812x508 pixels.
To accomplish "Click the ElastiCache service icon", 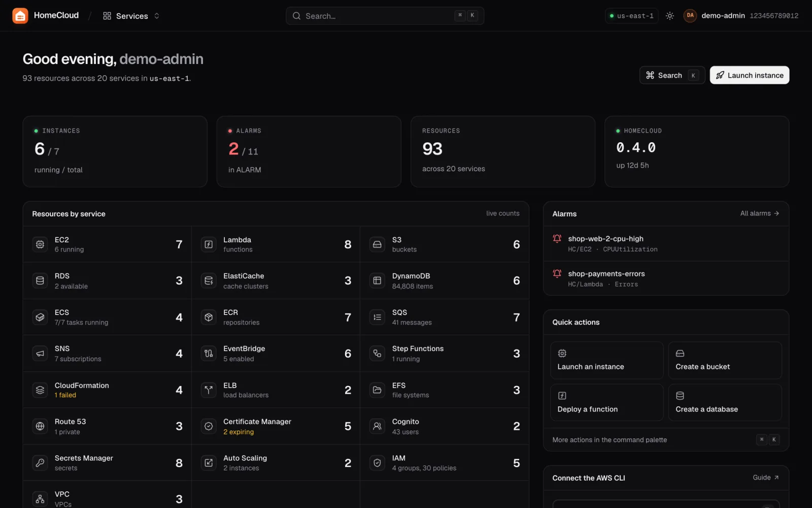I will [x=209, y=280].
